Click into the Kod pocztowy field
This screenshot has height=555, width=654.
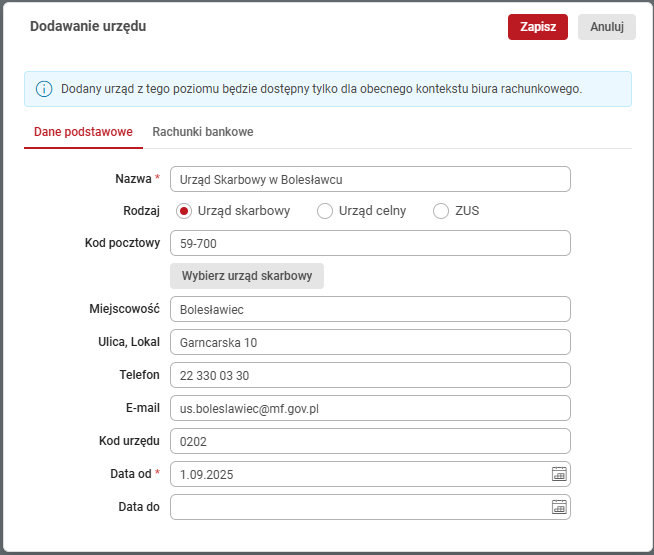(x=370, y=244)
